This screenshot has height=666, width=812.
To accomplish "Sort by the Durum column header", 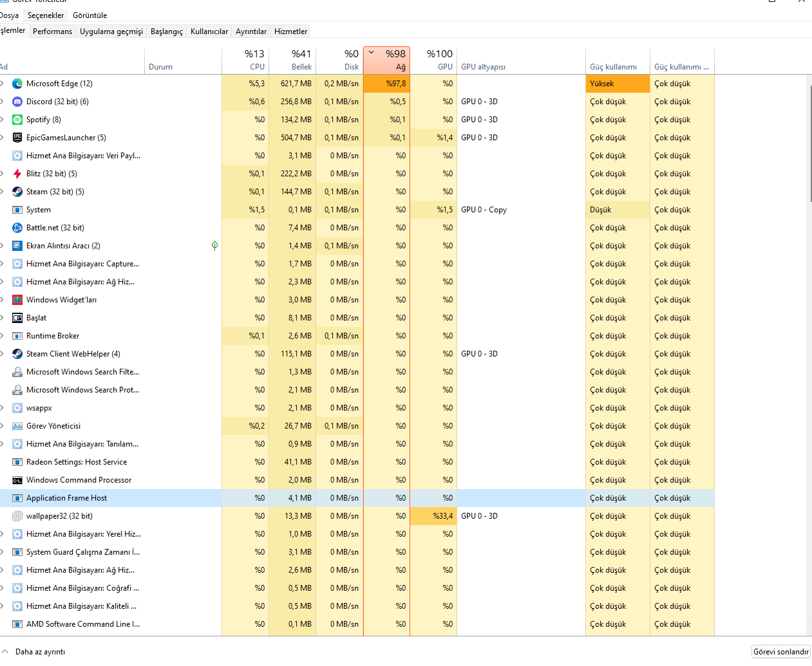I will click(x=183, y=60).
